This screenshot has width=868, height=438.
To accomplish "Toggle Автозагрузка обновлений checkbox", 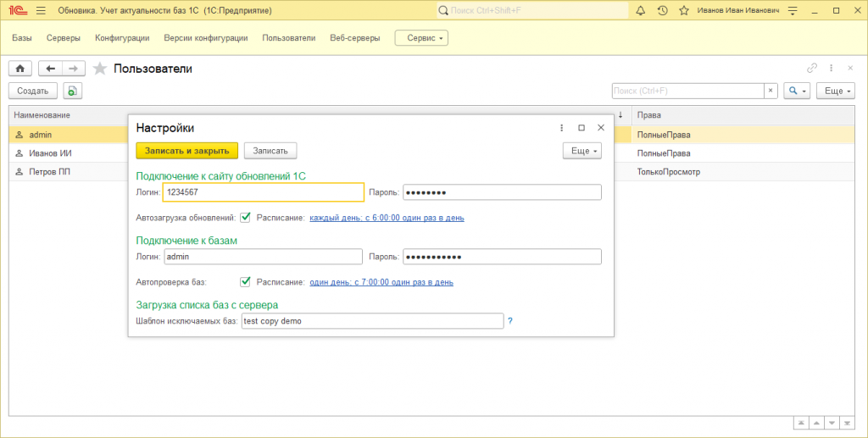I will pos(245,218).
